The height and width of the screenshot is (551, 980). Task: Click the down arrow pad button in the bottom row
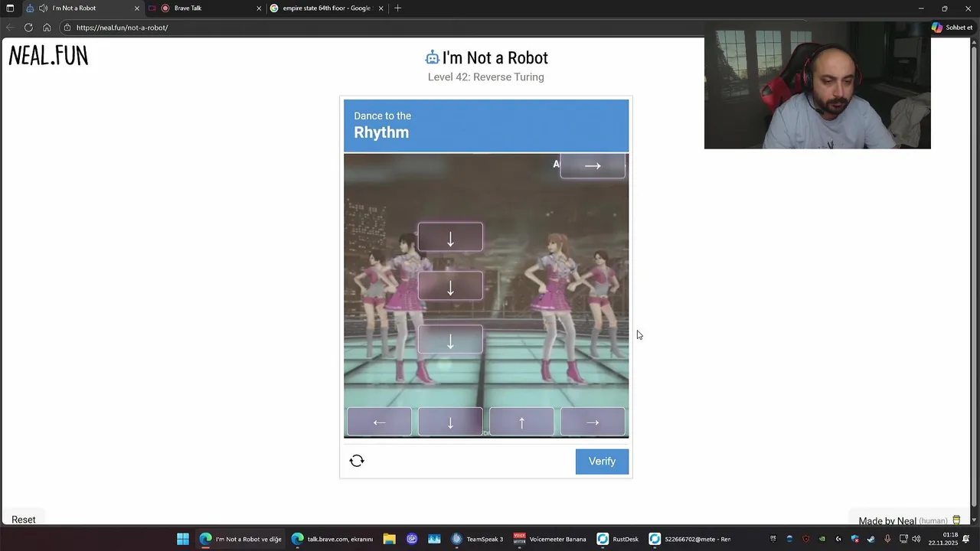(x=450, y=422)
